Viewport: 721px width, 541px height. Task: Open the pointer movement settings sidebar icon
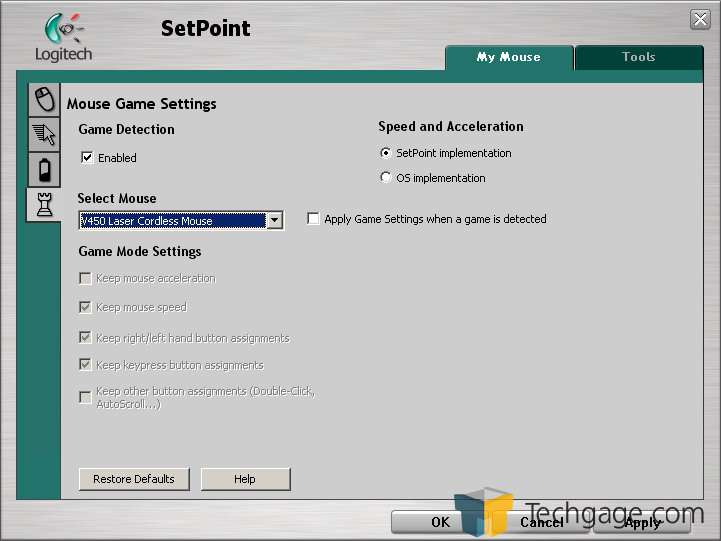pyautogui.click(x=44, y=134)
